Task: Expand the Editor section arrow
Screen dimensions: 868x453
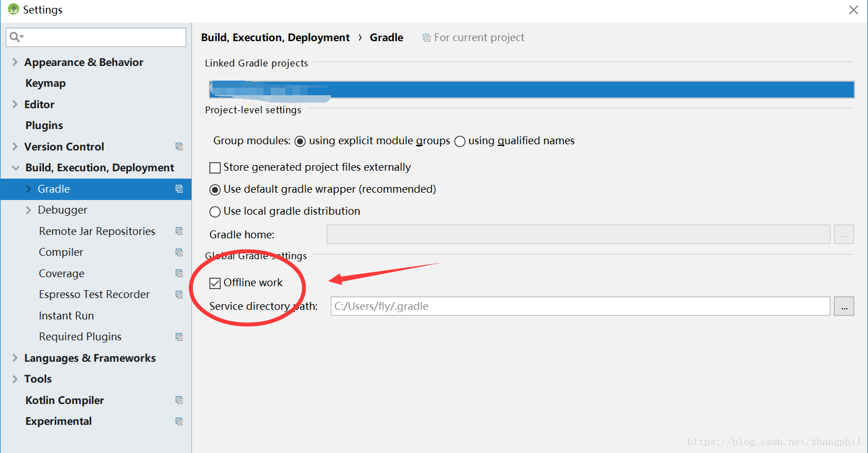Action: 15,104
